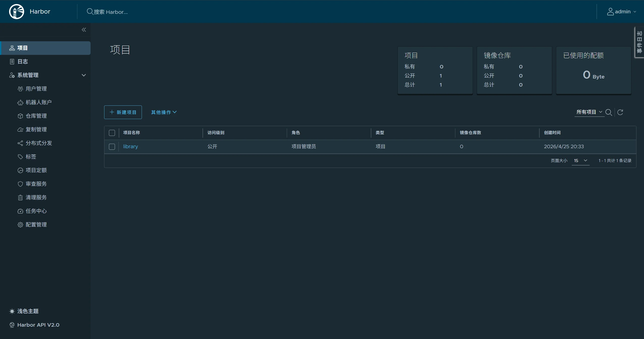Open project filter search magnifier icon
Viewport: 644px width, 339px height.
click(609, 112)
